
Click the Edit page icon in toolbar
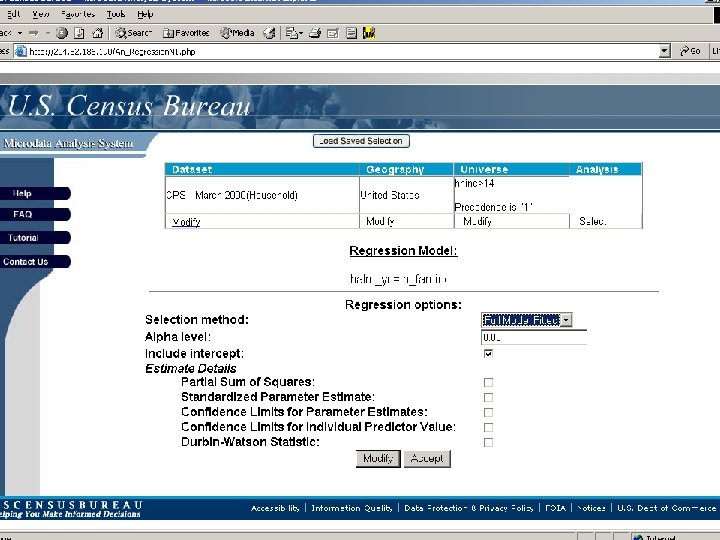pos(333,33)
